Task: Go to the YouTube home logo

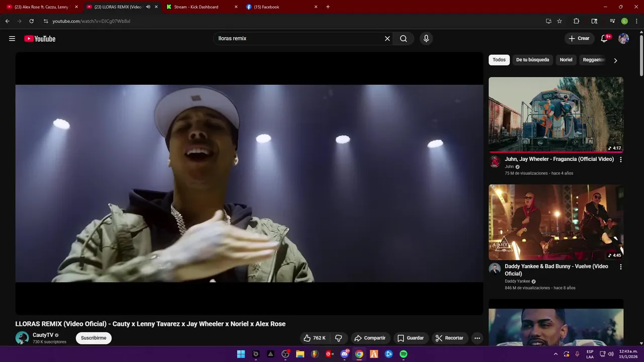Action: click(x=40, y=39)
